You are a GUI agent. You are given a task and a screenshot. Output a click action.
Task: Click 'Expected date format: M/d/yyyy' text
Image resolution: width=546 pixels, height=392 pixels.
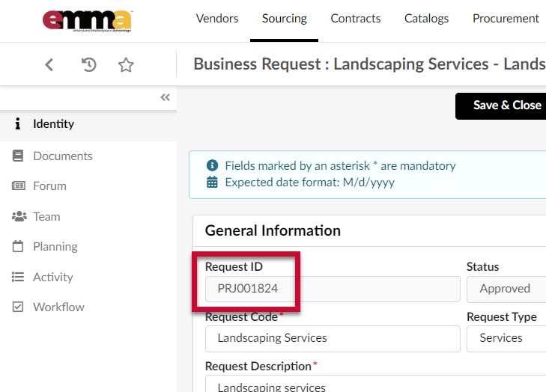[309, 183]
